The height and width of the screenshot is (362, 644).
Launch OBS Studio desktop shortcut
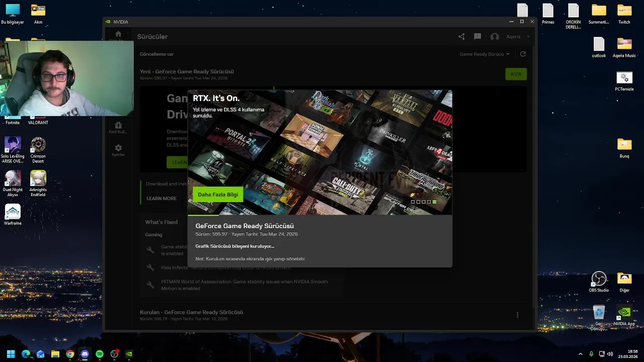coord(599,282)
